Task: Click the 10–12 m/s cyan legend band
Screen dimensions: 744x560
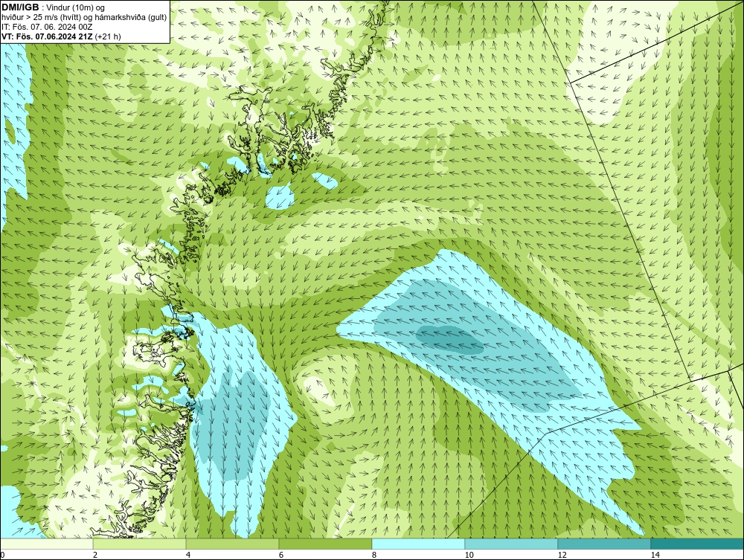Action: pos(512,544)
